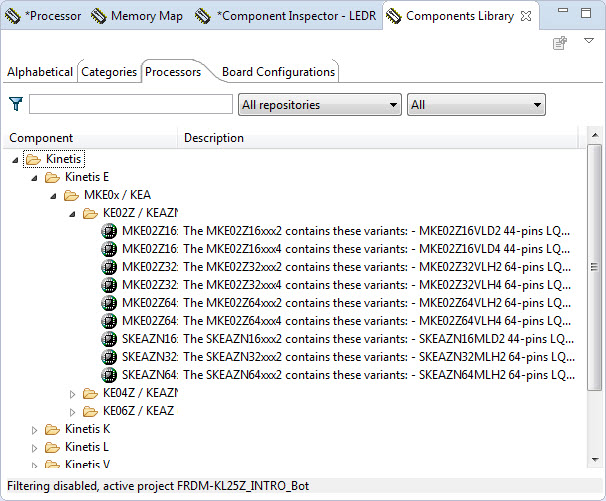Switch to the *Processor editor tab

43,16
